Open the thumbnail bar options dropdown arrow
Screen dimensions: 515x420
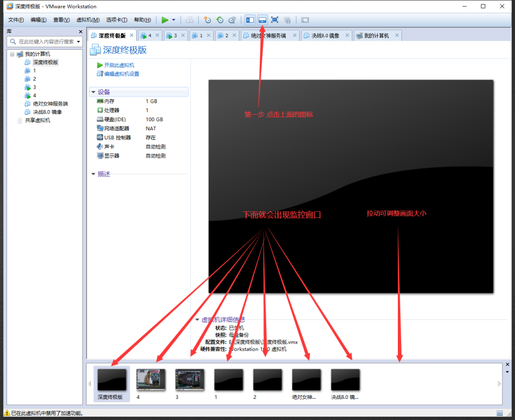tap(507, 372)
